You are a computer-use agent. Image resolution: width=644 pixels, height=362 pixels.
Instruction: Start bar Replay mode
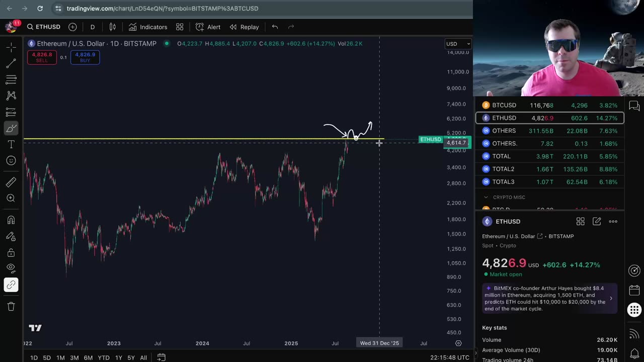click(x=245, y=27)
